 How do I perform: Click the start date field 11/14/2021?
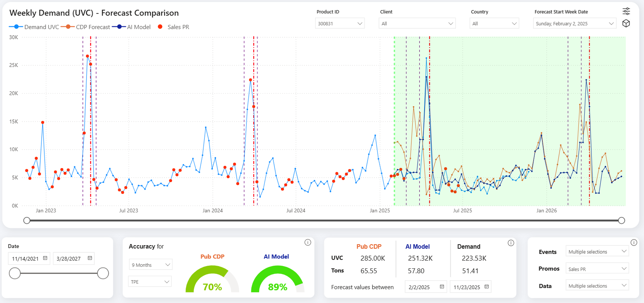click(29, 258)
